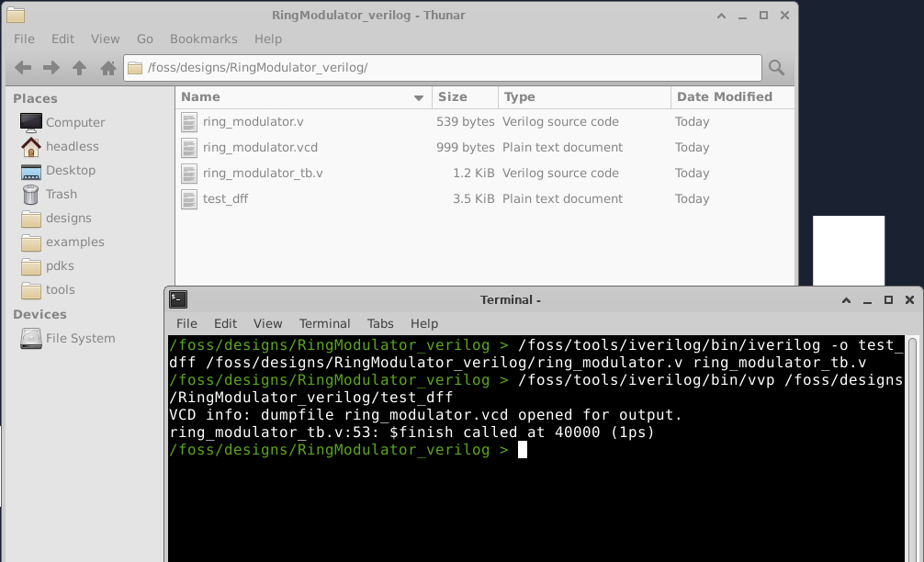924x562 pixels.
Task: Click the forward navigation arrow
Action: (51, 68)
